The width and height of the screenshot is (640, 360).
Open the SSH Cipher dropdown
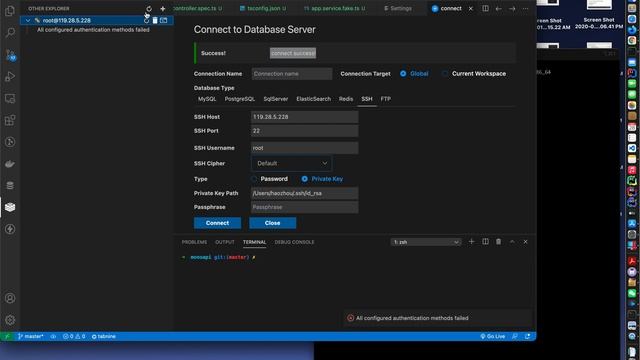click(291, 163)
